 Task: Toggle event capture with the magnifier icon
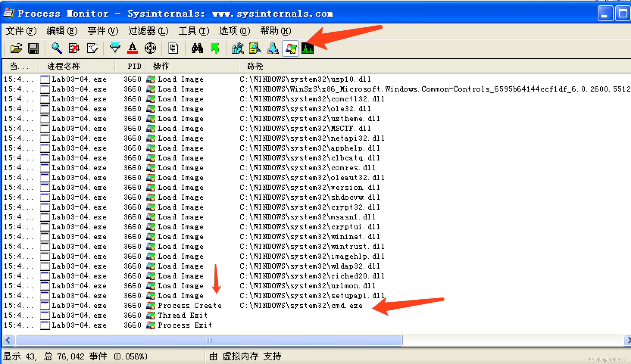click(x=57, y=48)
